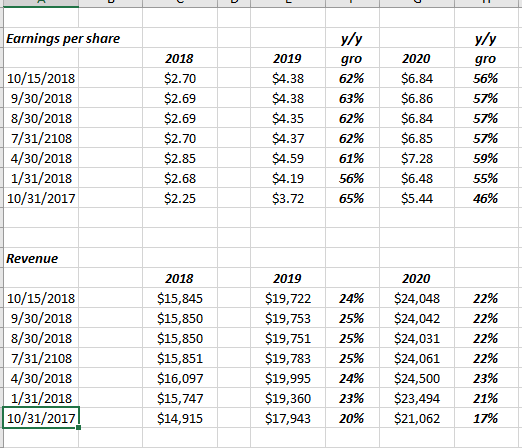This screenshot has width=522, height=448.
Task: Select the $15,845 revenue cell
Action: tap(180, 298)
